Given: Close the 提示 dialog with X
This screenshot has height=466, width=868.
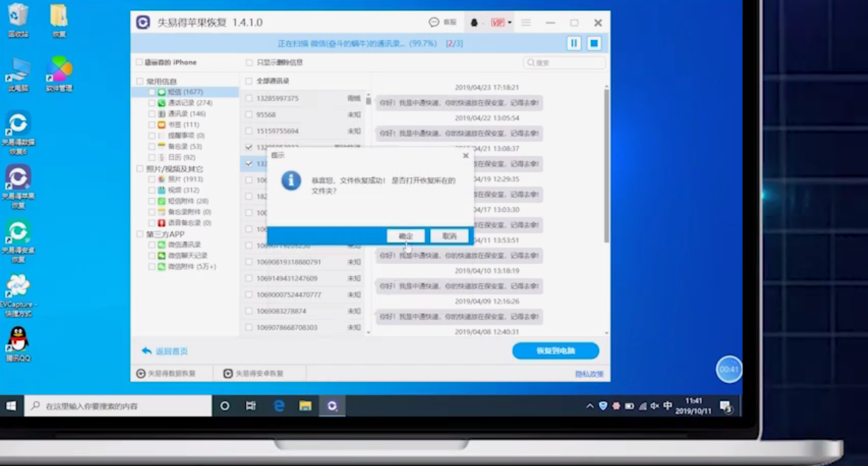Looking at the screenshot, I should click(465, 155).
